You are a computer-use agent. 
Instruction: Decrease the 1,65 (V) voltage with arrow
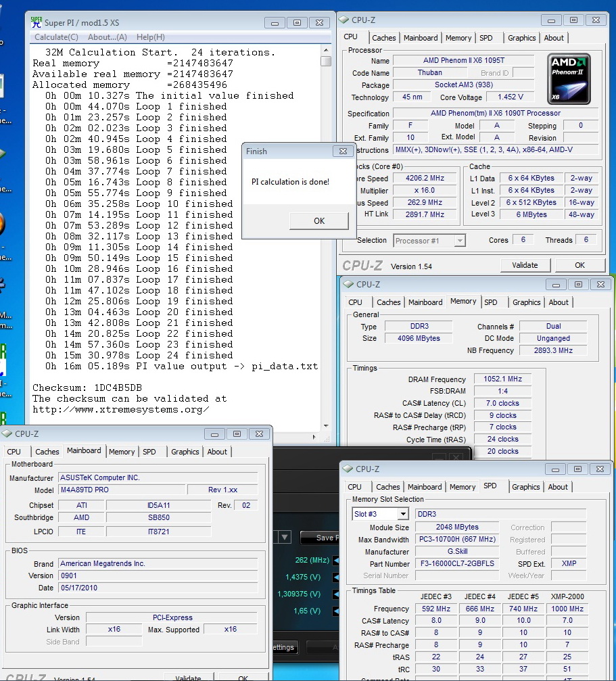pyautogui.click(x=335, y=611)
